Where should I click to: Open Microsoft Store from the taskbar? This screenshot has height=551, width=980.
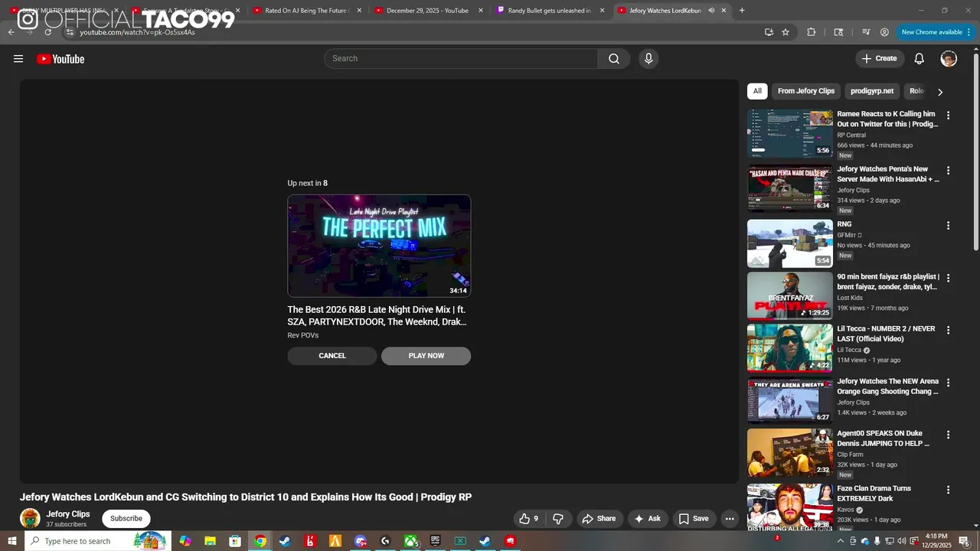coord(235,541)
